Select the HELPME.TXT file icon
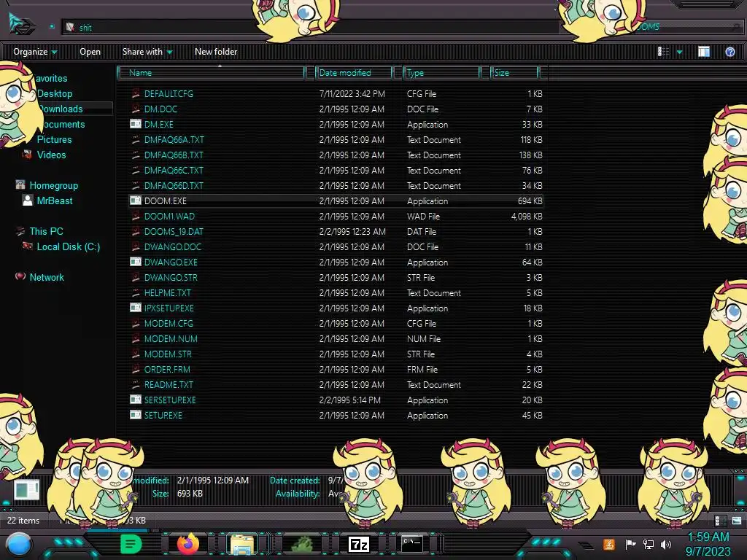 pos(136,292)
